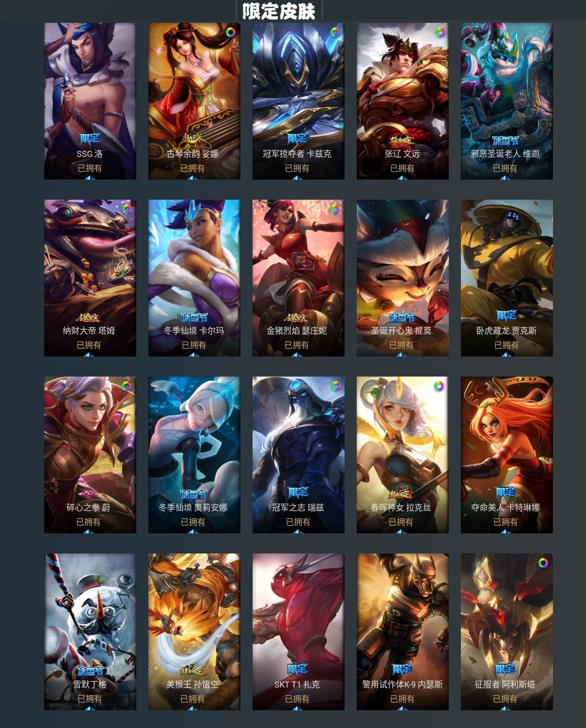Click 已拥有 under 夺命美人 卡特琳娜
586x728 pixels.
(506, 522)
